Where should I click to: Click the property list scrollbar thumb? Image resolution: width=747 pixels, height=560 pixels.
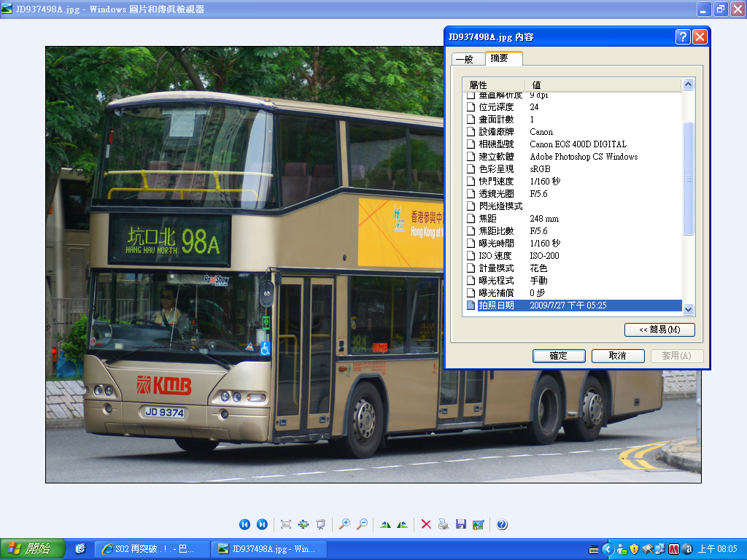pos(688,179)
